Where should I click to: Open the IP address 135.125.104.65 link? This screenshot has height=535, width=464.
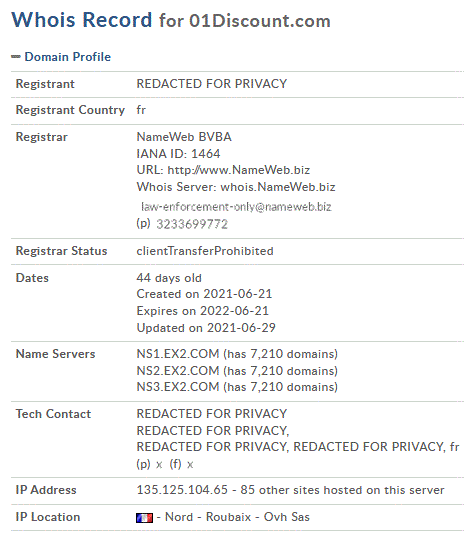click(182, 490)
